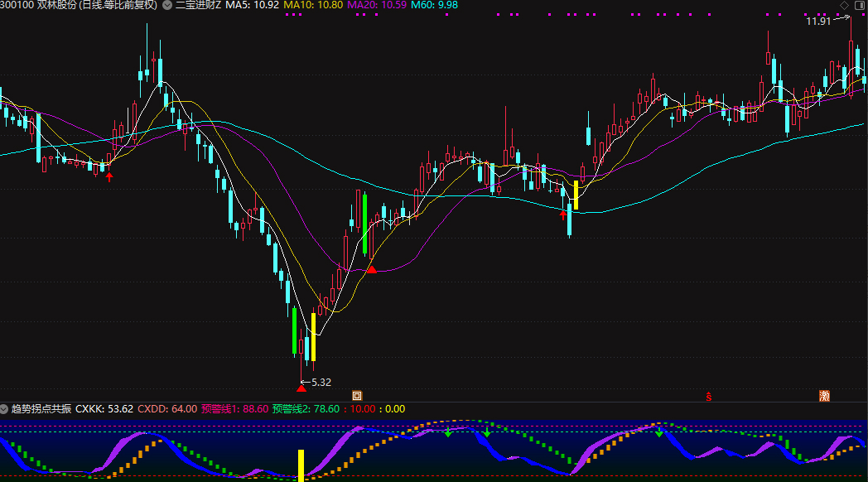Click the green candle left of the 5.32 low
Image resolution: width=868 pixels, height=482 pixels.
[x=295, y=330]
